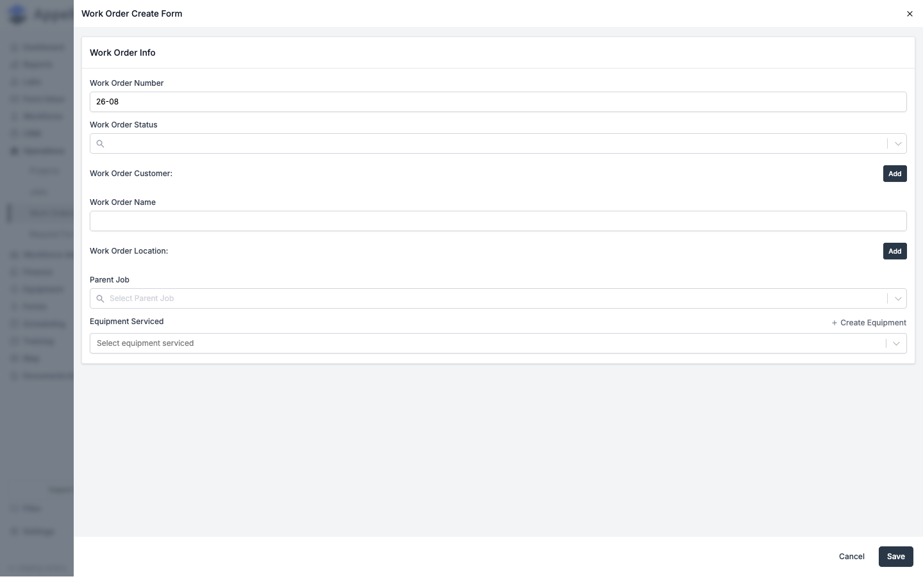This screenshot has width=923, height=588.
Task: Click the search icon in Work Order Status
Action: [x=100, y=143]
